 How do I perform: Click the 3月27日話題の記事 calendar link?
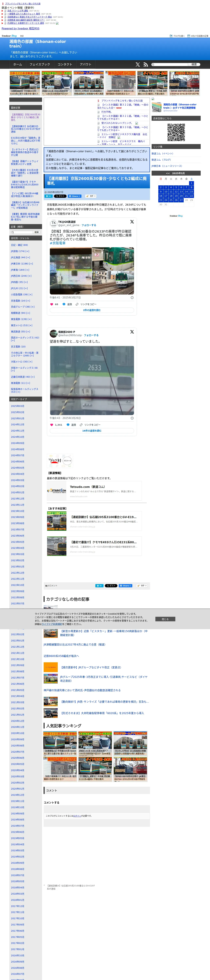198,36
